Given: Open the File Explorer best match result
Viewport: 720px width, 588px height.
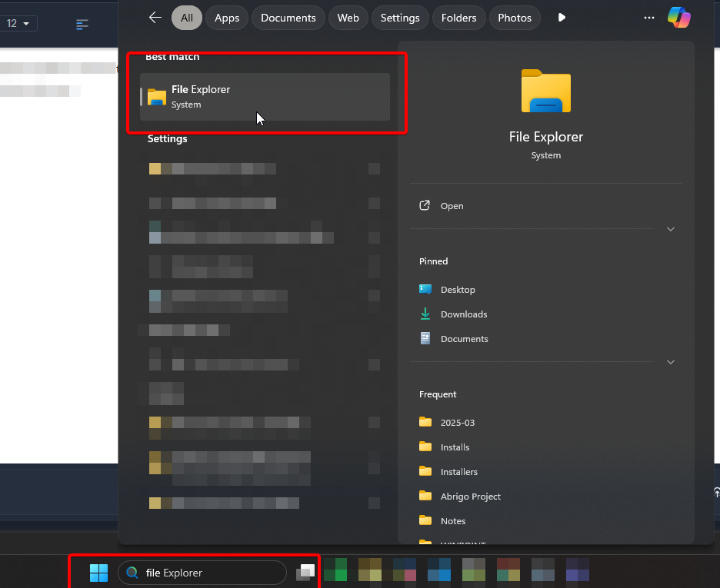Looking at the screenshot, I should point(265,97).
